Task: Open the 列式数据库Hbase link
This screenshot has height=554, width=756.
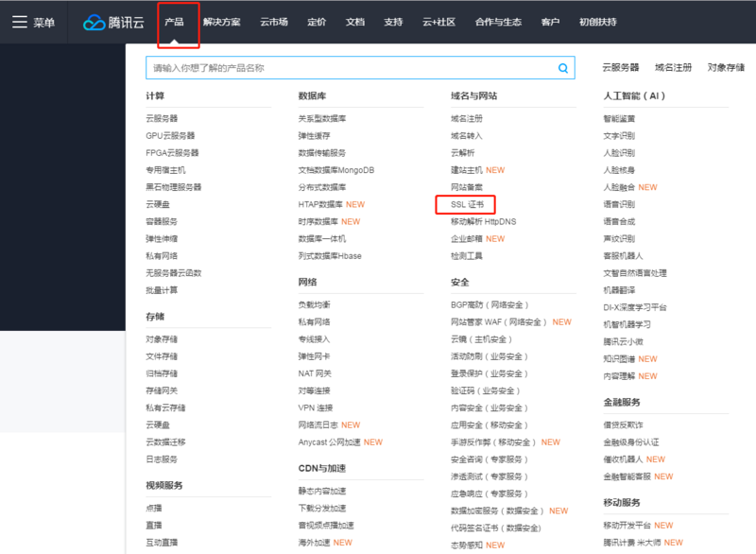Action: click(x=330, y=256)
